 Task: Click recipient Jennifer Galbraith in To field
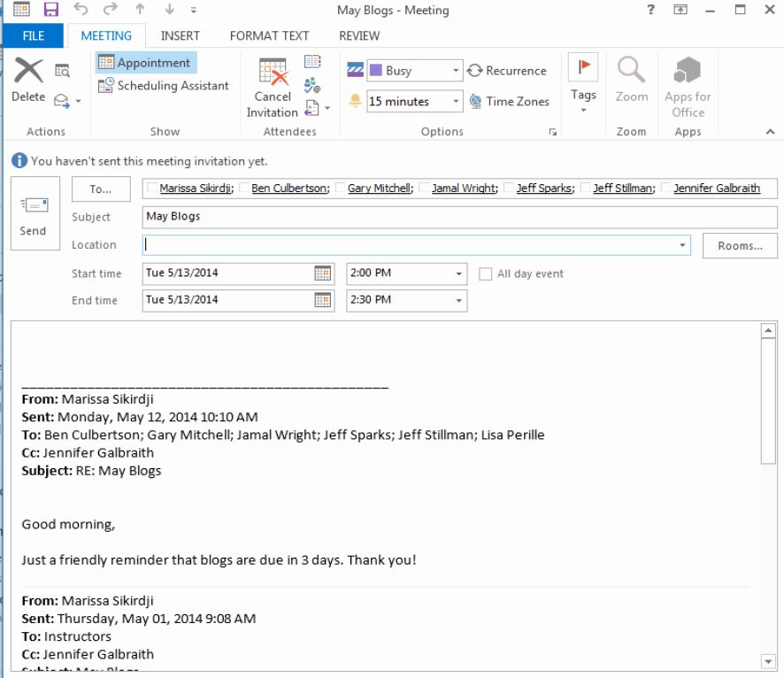[x=717, y=188]
